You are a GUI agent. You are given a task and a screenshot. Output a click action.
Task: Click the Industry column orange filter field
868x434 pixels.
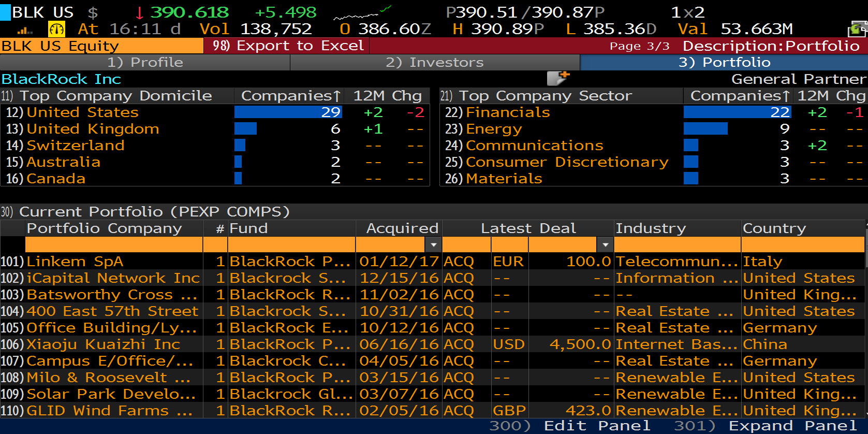676,244
